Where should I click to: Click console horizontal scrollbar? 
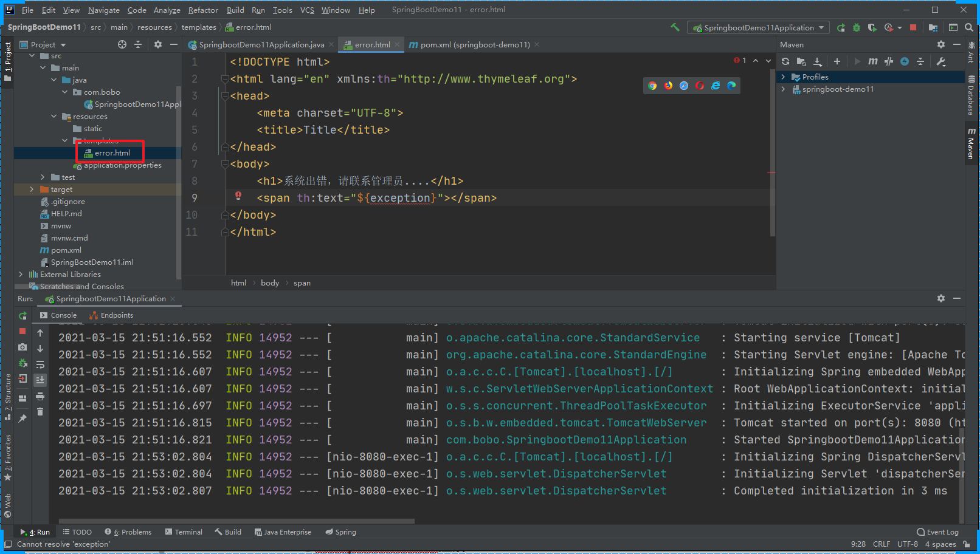click(x=236, y=521)
